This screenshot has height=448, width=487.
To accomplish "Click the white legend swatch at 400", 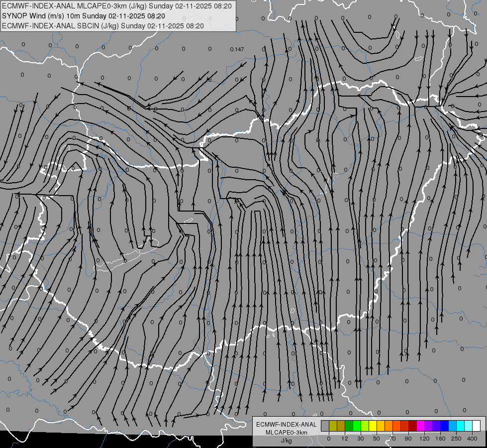I will click(477, 426).
